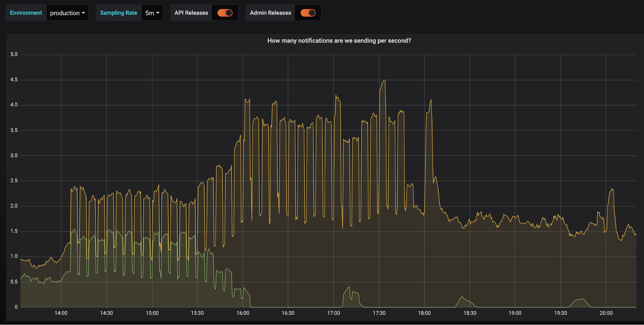Image resolution: width=644 pixels, height=325 pixels.
Task: Click the 14:00 x-axis time label
Action: click(x=61, y=313)
